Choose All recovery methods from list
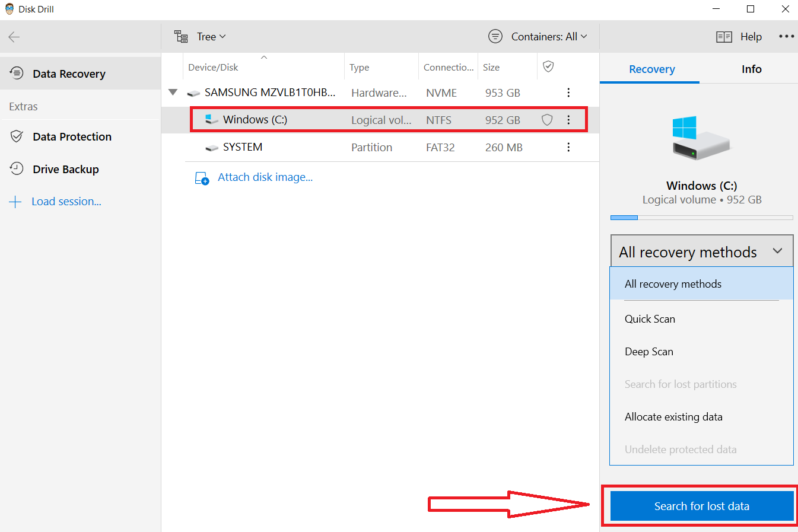 pos(701,284)
